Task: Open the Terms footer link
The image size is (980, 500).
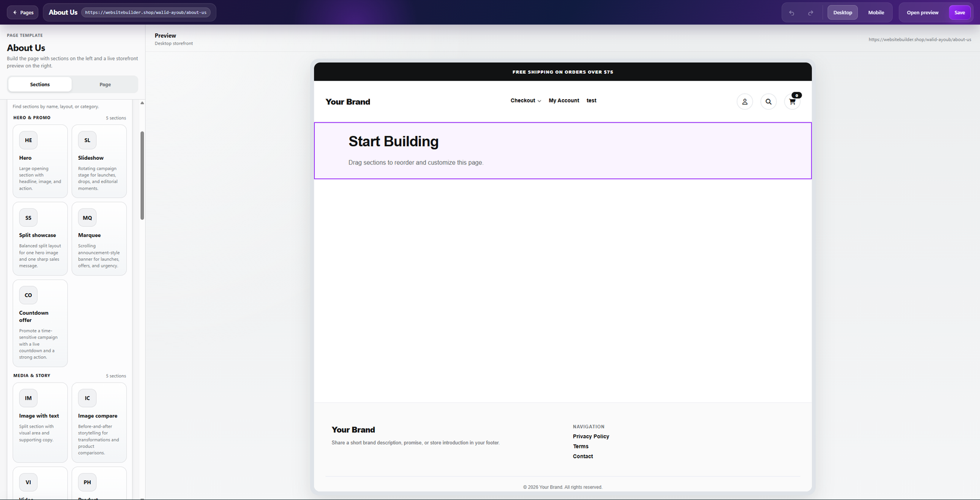Action: [581, 446]
